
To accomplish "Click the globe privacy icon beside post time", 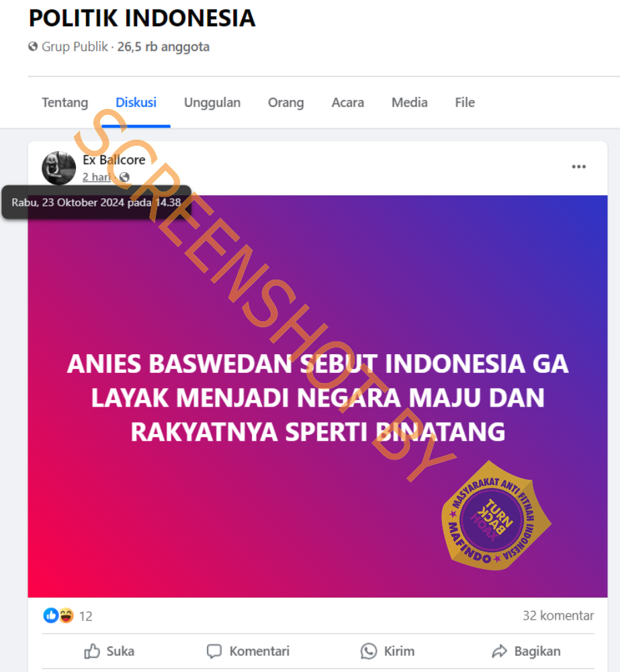I will coord(124,177).
